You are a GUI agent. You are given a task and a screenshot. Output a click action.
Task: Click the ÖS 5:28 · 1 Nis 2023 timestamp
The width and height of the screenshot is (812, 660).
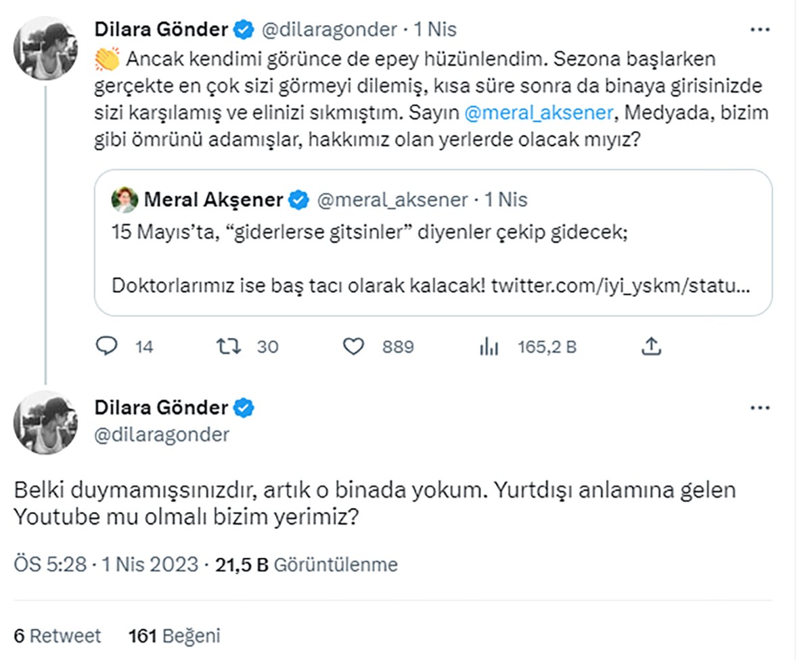point(106,565)
